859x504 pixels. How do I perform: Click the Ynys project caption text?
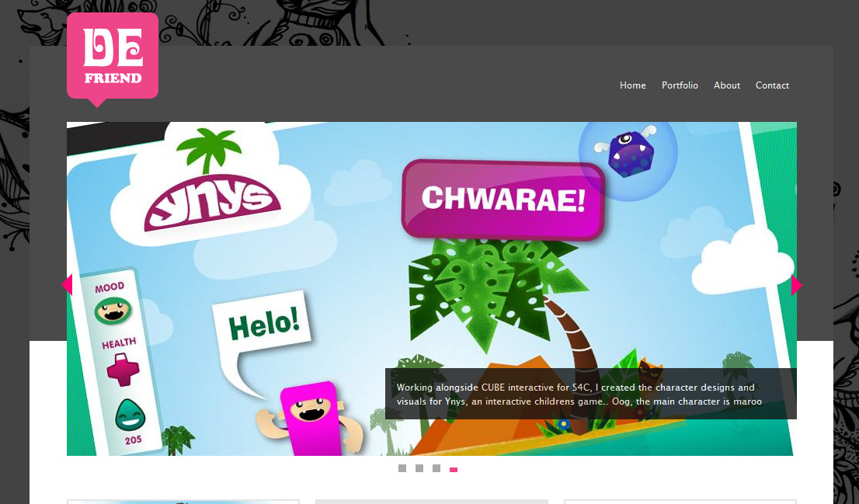click(579, 395)
